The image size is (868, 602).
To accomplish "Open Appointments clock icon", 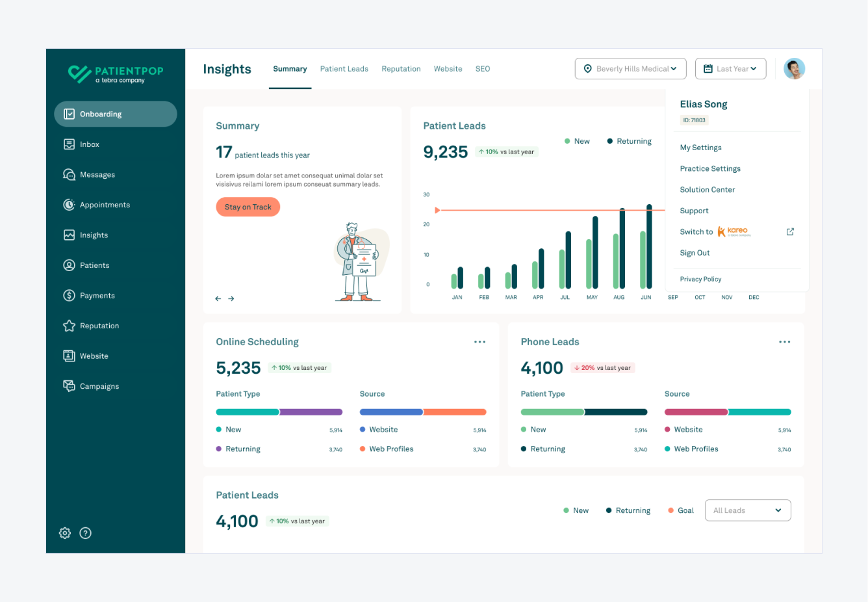I will pyautogui.click(x=69, y=205).
